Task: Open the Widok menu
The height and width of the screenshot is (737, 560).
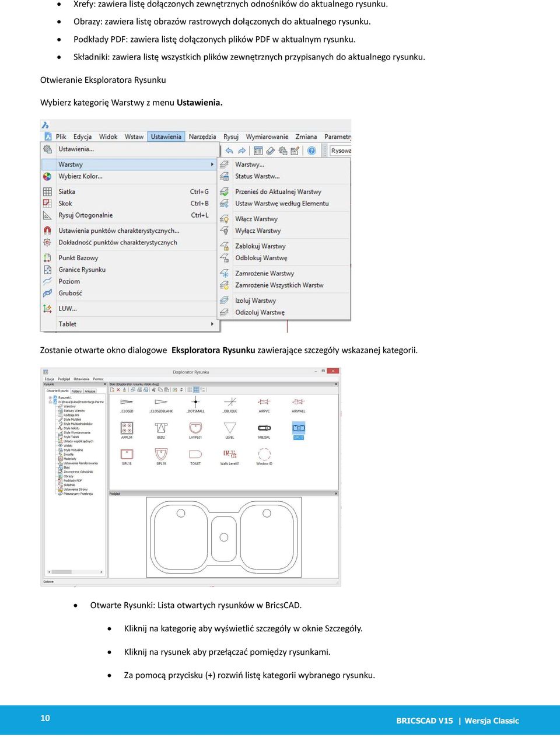Action: pyautogui.click(x=108, y=137)
